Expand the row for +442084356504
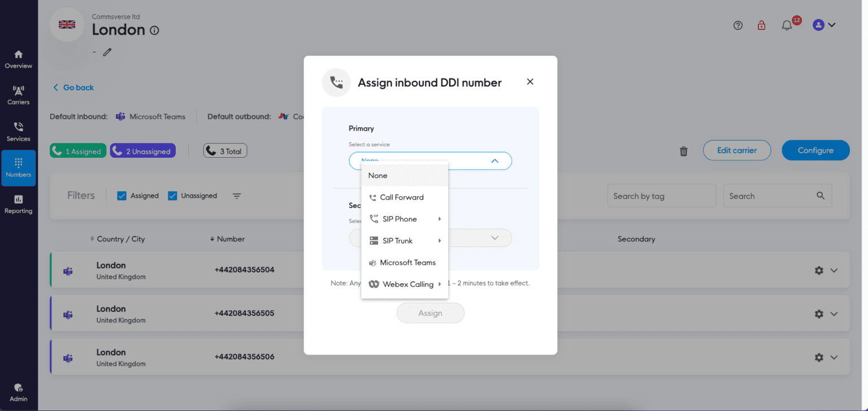 tap(834, 270)
